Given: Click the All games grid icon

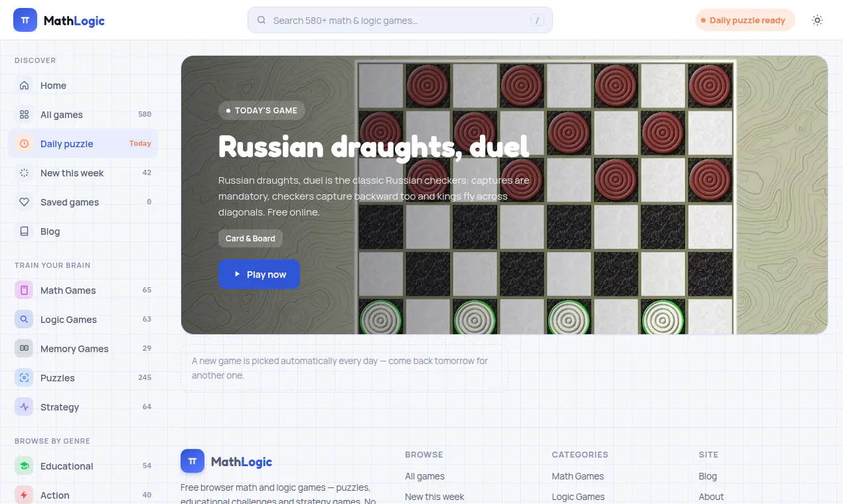Looking at the screenshot, I should pyautogui.click(x=25, y=115).
